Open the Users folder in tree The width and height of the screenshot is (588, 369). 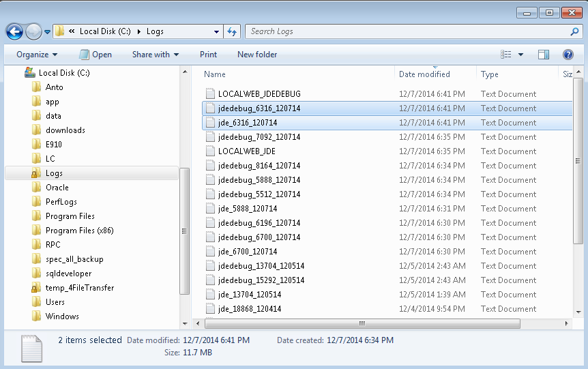pyautogui.click(x=55, y=302)
